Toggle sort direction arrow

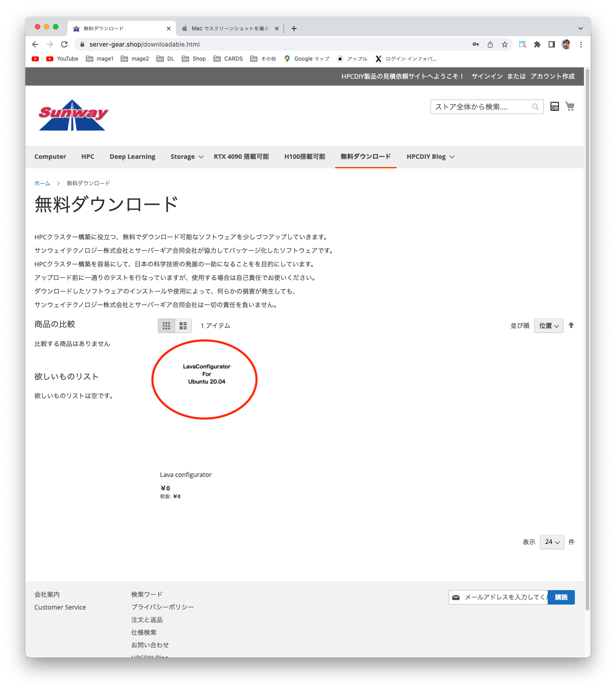tap(571, 325)
